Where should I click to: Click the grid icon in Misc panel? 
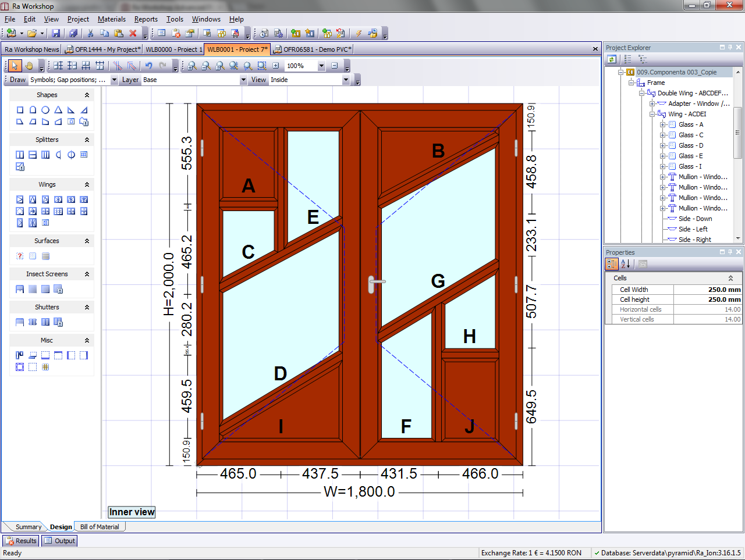coord(45,367)
